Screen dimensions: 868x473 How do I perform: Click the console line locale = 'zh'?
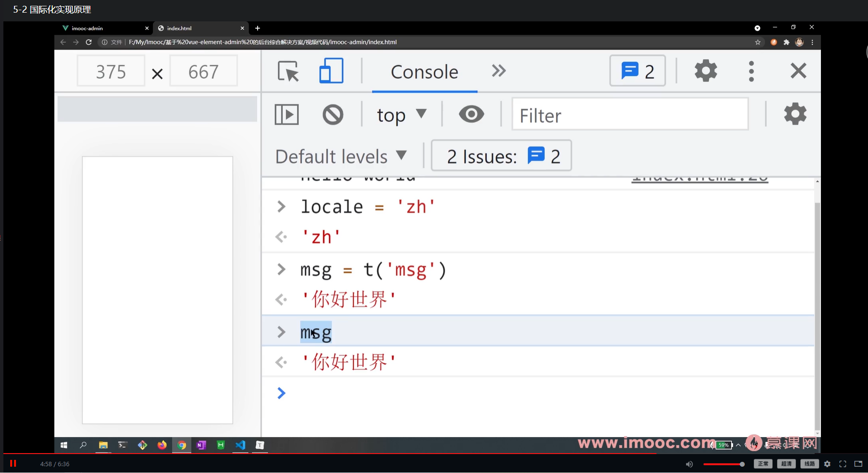[368, 207]
